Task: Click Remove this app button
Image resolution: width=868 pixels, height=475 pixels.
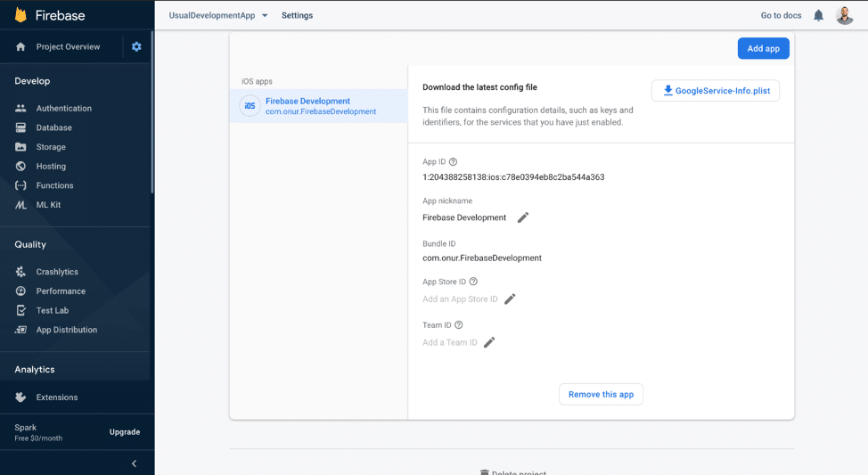Action: (x=601, y=394)
